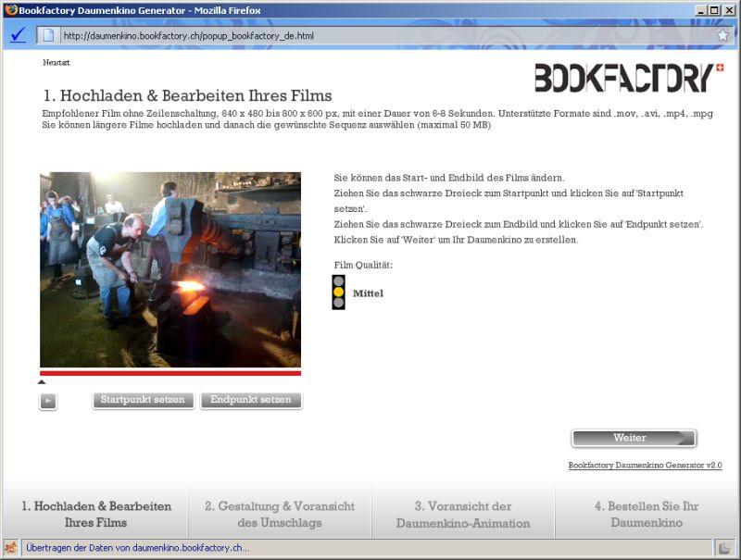
Task: Select tab '3. Voransicht der Daumenkino-Animation'
Action: 463,515
